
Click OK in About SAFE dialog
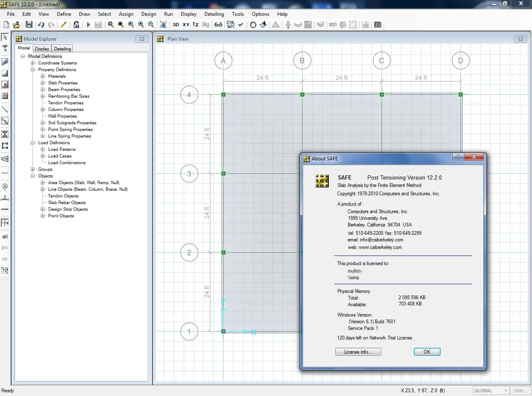[427, 352]
